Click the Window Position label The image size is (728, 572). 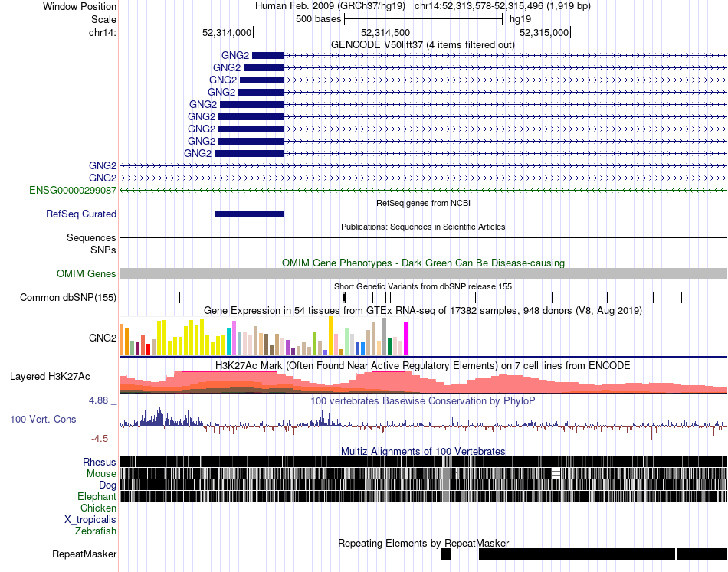(x=80, y=6)
